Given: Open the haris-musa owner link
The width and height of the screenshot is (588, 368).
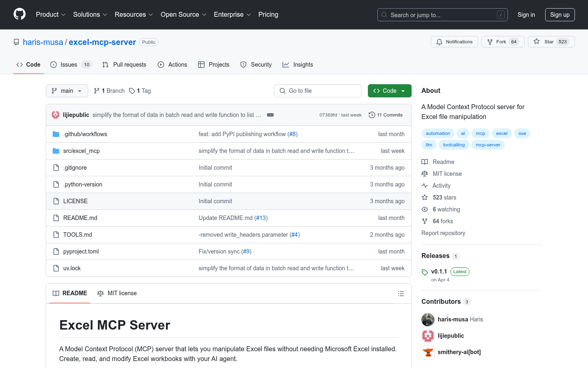Looking at the screenshot, I should (x=43, y=42).
